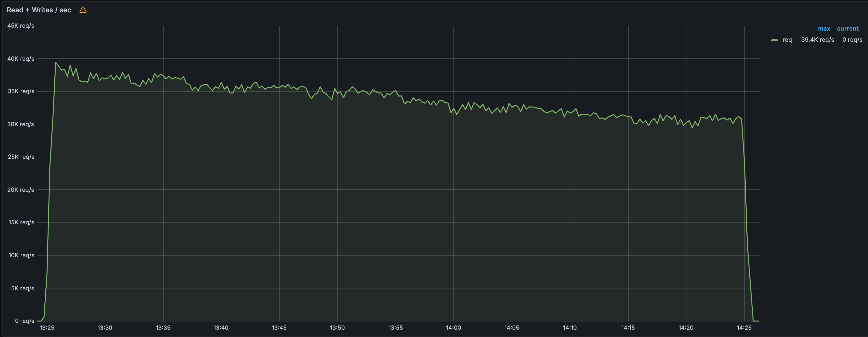Image resolution: width=868 pixels, height=337 pixels.
Task: Open the green req series color swatch
Action: click(774, 40)
